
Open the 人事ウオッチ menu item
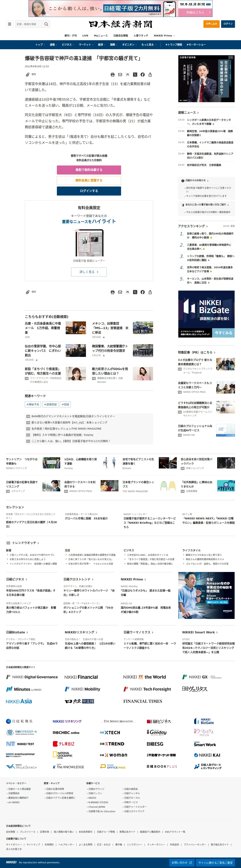pos(141,35)
